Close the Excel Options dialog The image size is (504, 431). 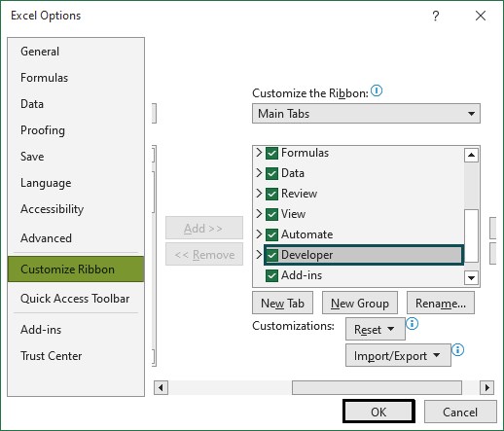pos(481,16)
